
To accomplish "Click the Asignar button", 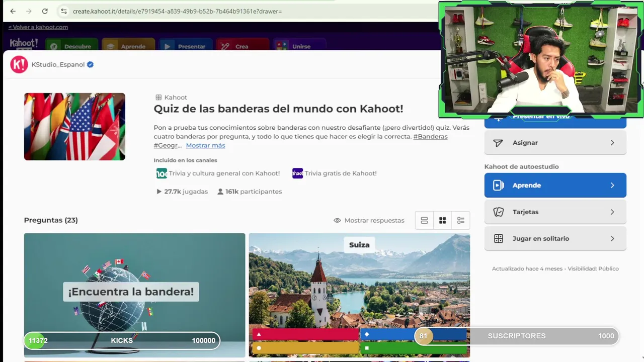I will pyautogui.click(x=555, y=143).
